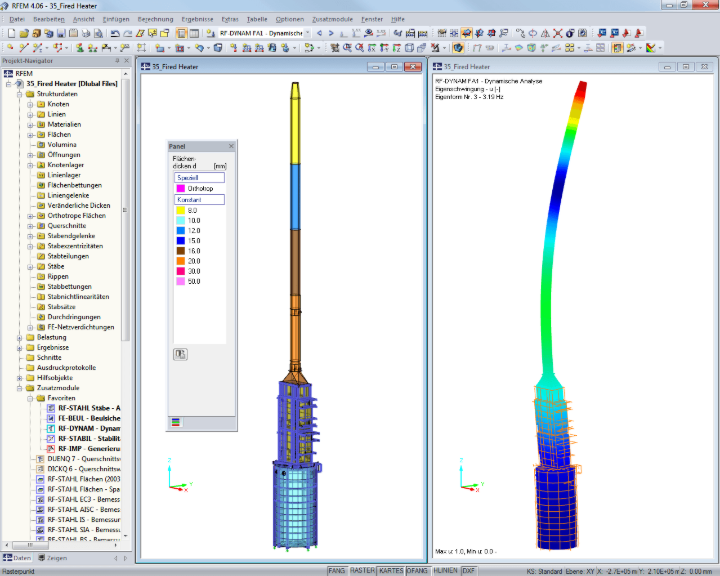720x576 pixels.
Task: Click the color legend tab icon in Panel
Action: click(175, 422)
